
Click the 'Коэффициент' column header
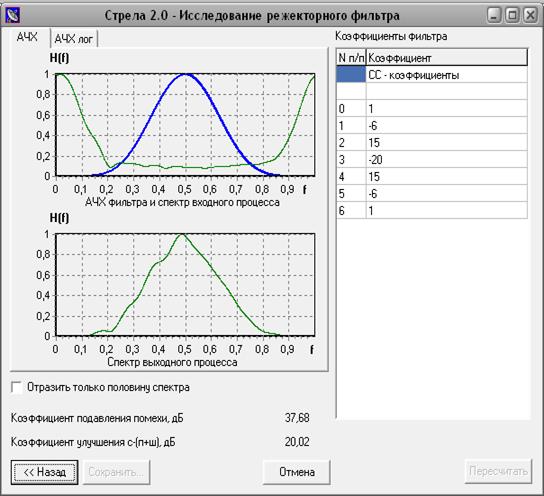coord(447,58)
